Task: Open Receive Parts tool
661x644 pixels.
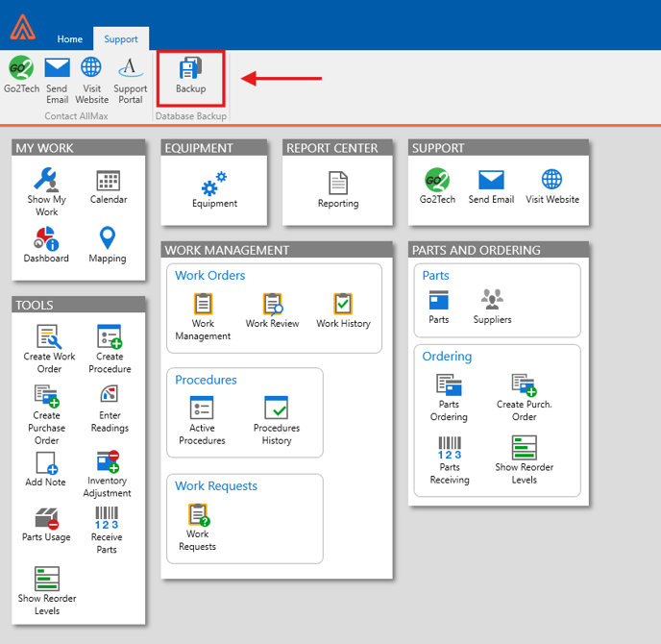Action: (x=107, y=531)
